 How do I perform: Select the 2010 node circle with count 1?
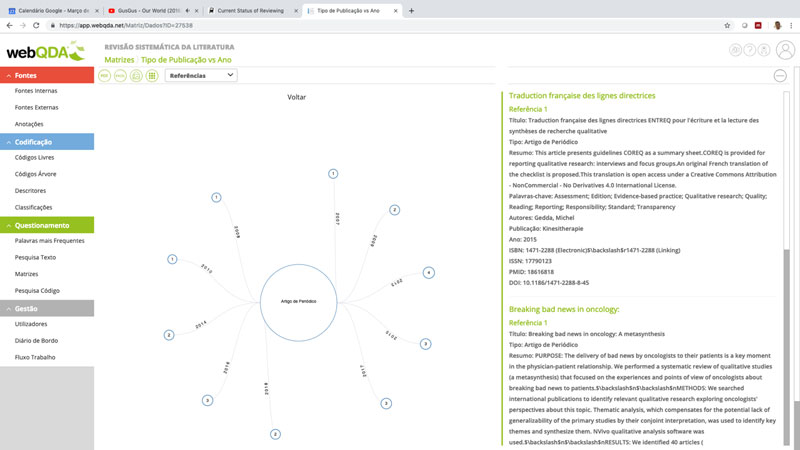tap(172, 259)
